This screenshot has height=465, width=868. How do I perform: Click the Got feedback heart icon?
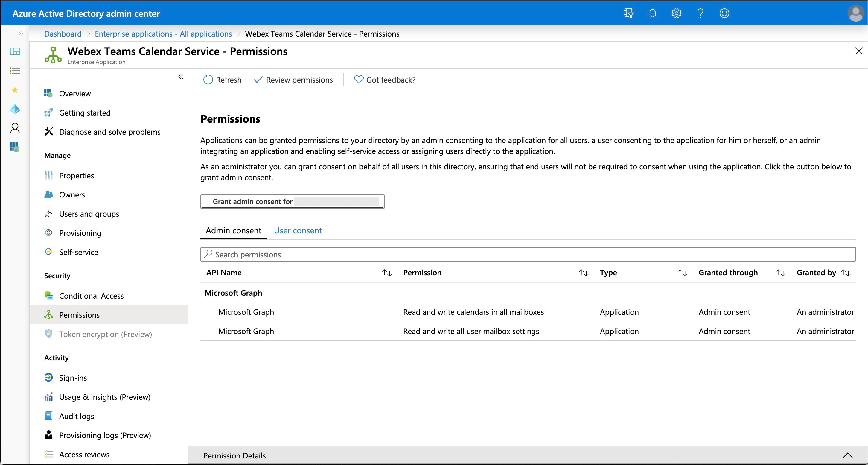coord(359,80)
